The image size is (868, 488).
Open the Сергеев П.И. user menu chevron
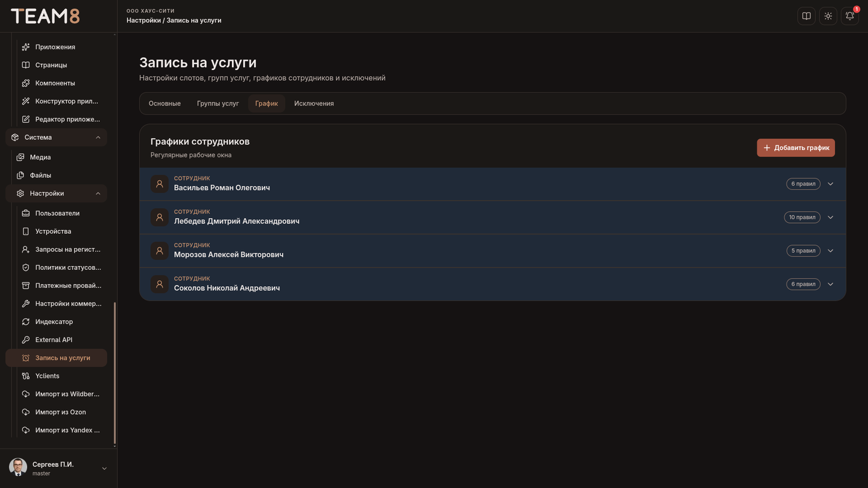coord(104,469)
